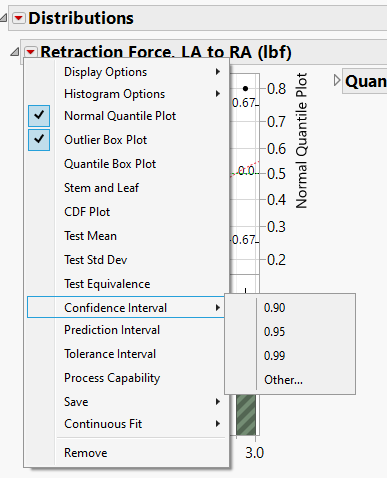Click the 0.5 quantile axis label
387x478 pixels.
coord(277,174)
